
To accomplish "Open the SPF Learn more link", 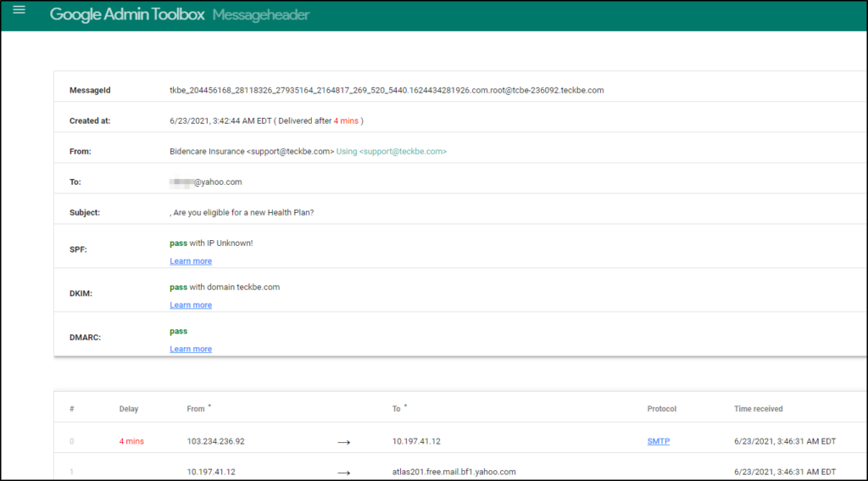I will (191, 261).
